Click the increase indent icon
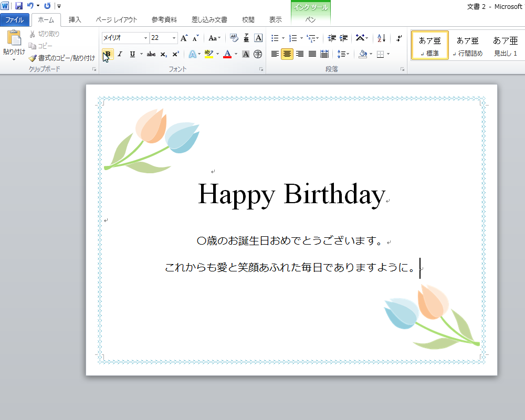Viewport: 525px width, 420px height. [344, 38]
